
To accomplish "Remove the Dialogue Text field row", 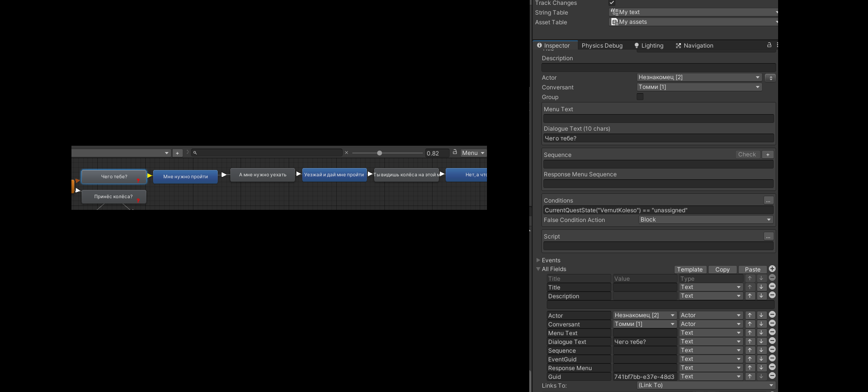I will tap(772, 341).
